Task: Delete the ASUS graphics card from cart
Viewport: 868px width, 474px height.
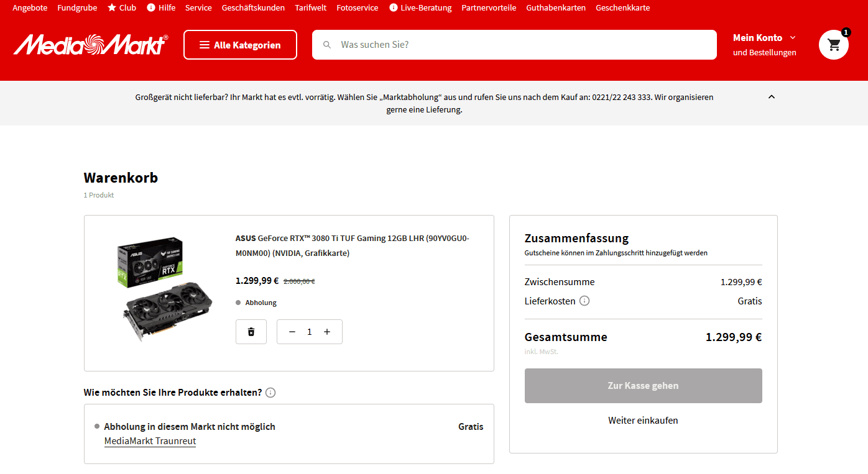Action: (x=251, y=332)
